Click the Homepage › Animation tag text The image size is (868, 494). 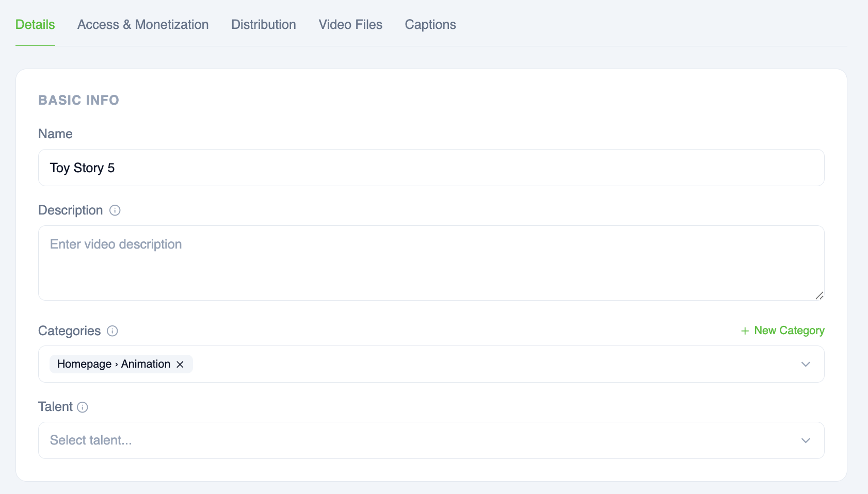114,364
